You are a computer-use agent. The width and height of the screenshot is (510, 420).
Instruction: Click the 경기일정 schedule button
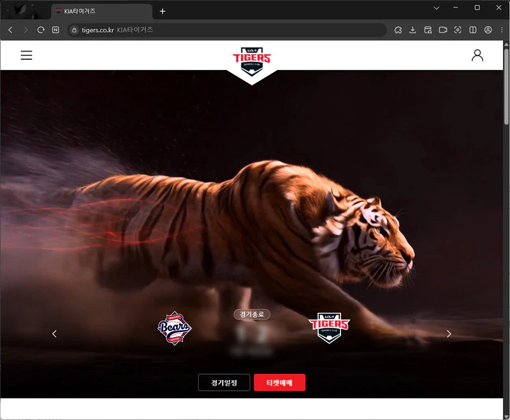224,382
